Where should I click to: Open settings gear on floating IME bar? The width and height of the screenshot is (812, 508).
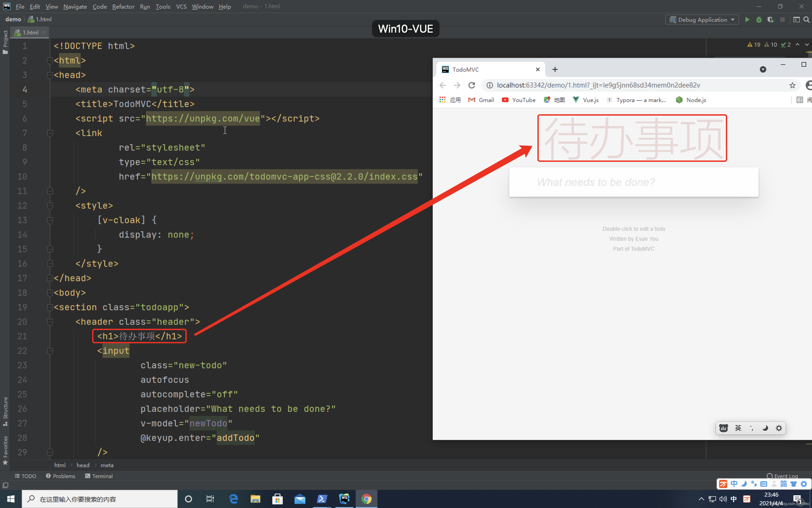pyautogui.click(x=779, y=428)
